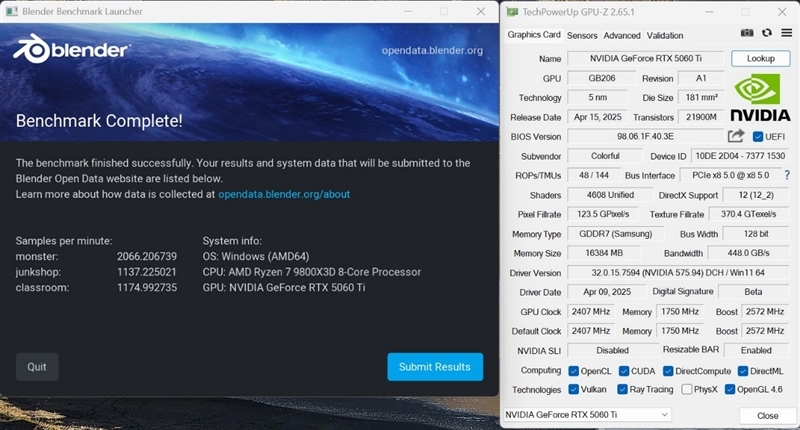Click the Benchmark Complete! heading
800x430 pixels.
pos(99,121)
